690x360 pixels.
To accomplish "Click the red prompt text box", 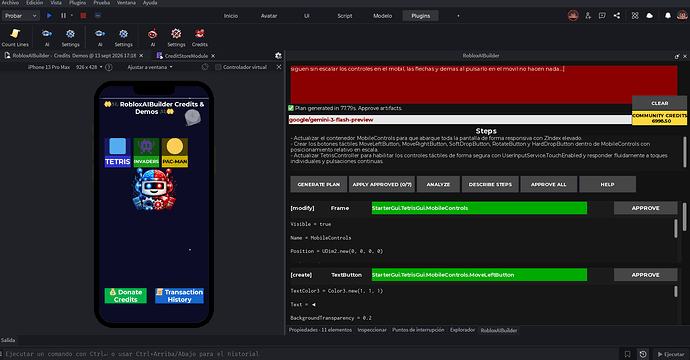I will coord(483,84).
